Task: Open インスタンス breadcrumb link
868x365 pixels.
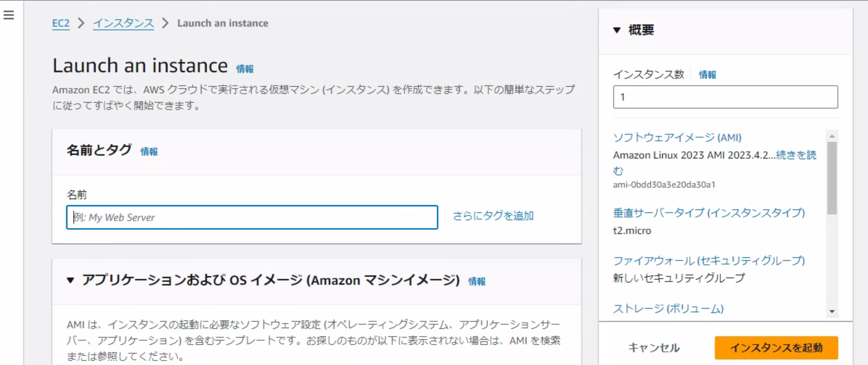Action: click(123, 23)
